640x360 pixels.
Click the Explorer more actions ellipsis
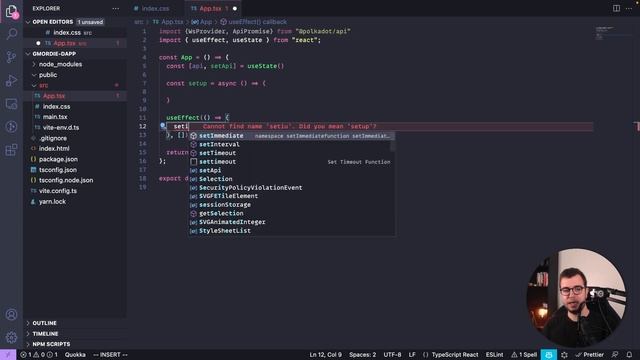[116, 9]
